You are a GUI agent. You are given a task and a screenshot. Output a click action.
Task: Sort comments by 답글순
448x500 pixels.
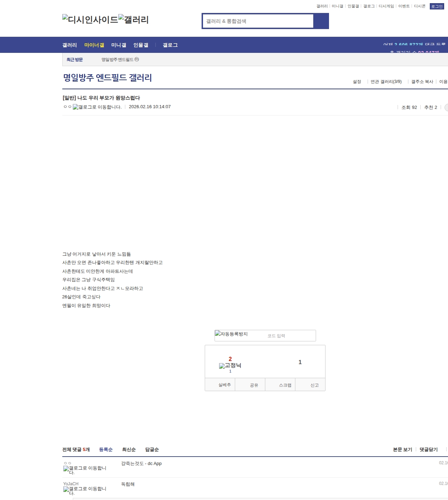click(x=152, y=450)
